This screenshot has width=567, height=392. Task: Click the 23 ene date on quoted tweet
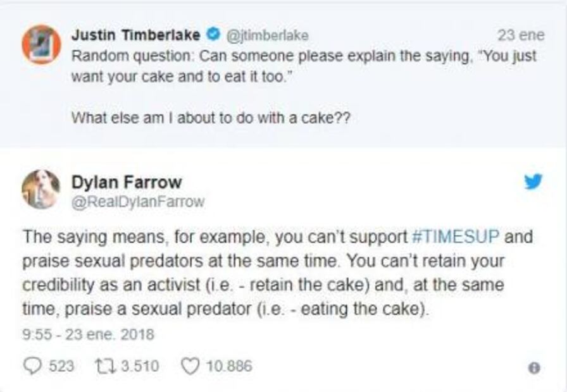(521, 35)
